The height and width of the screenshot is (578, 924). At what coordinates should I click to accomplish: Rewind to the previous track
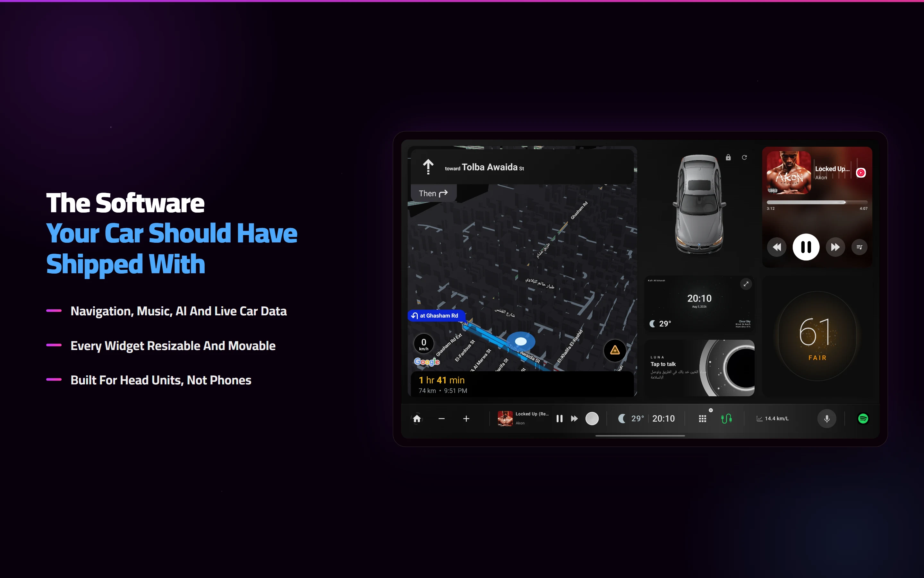click(x=777, y=247)
